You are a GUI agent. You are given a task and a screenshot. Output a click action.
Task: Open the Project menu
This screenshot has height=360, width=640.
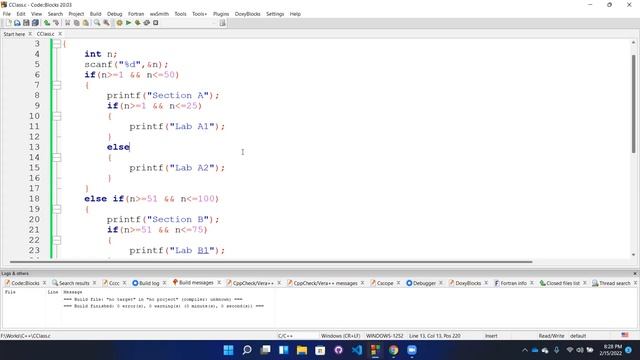point(76,14)
